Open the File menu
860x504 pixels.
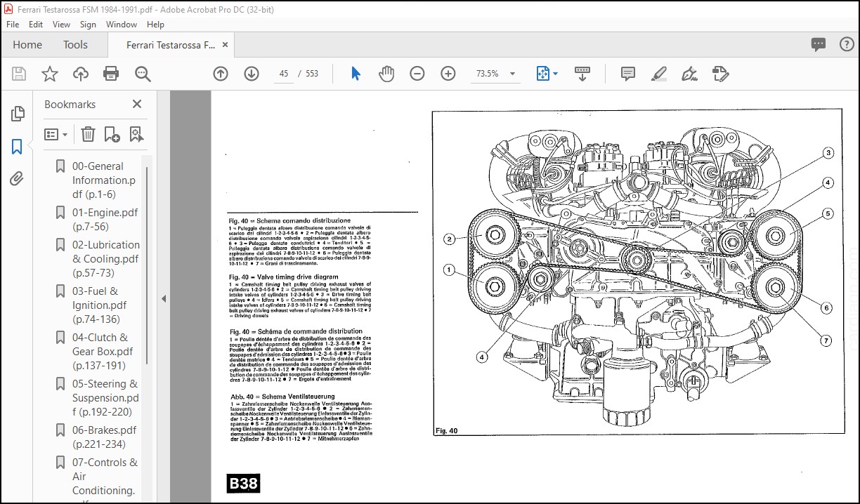(x=13, y=24)
